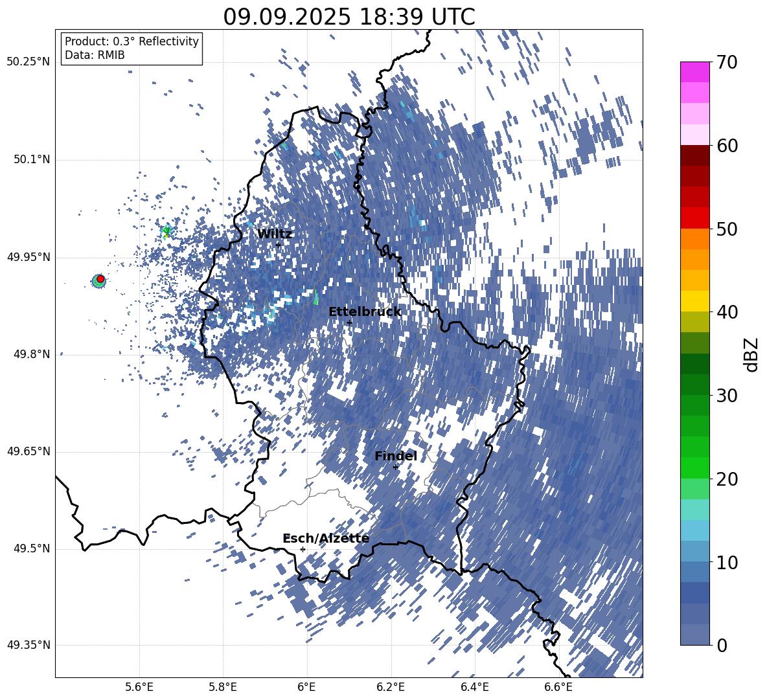Screen dimensions: 767x700
Task: Click the magenta top segment of colorbar
Action: pyautogui.click(x=695, y=72)
